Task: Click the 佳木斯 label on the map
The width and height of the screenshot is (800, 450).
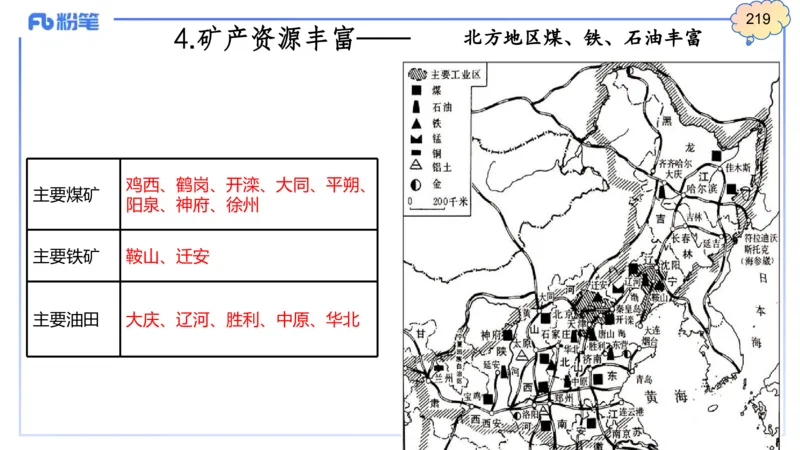Action: click(x=738, y=167)
